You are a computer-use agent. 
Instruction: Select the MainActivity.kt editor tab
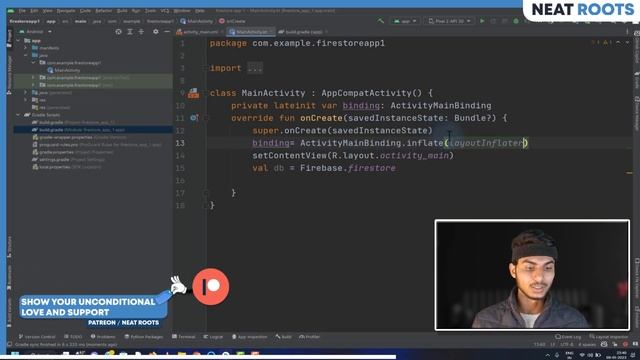point(251,32)
